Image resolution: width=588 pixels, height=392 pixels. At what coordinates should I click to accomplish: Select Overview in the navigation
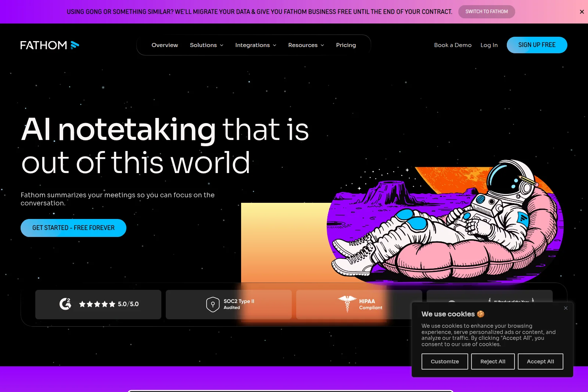click(x=165, y=45)
